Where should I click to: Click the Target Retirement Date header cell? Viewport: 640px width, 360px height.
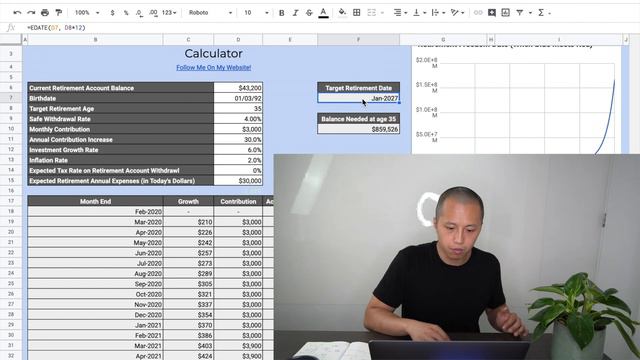pos(358,88)
